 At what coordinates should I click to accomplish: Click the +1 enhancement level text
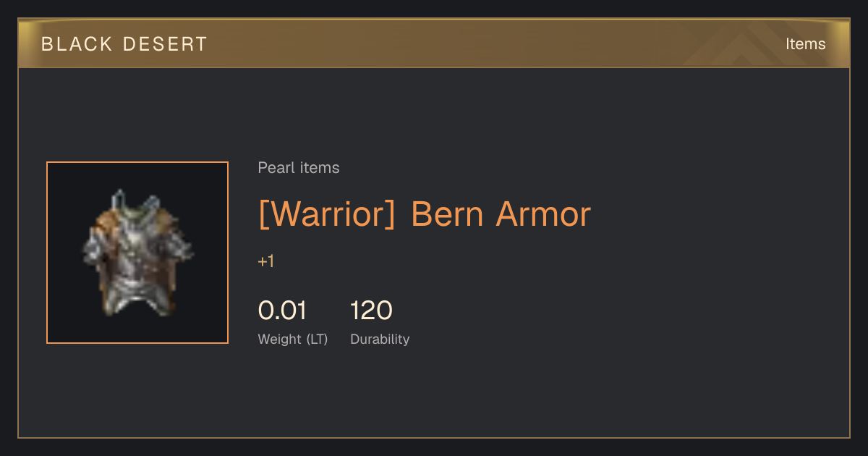pos(266,261)
